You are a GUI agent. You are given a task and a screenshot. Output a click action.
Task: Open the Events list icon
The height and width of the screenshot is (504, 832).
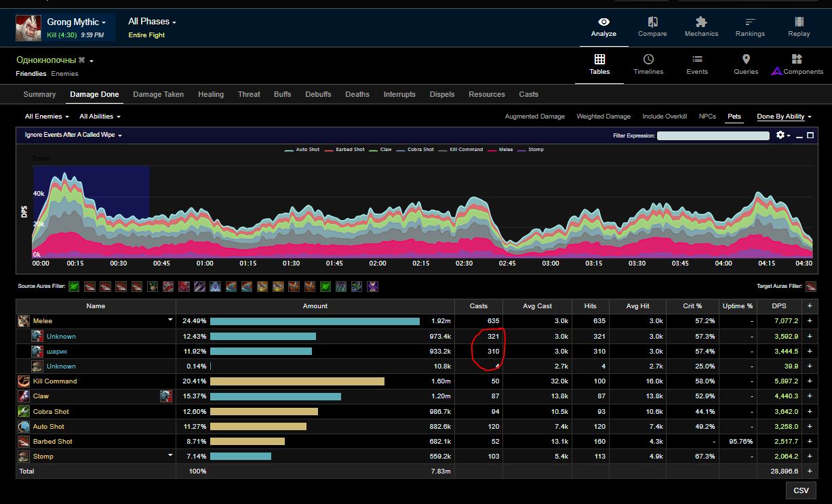696,60
